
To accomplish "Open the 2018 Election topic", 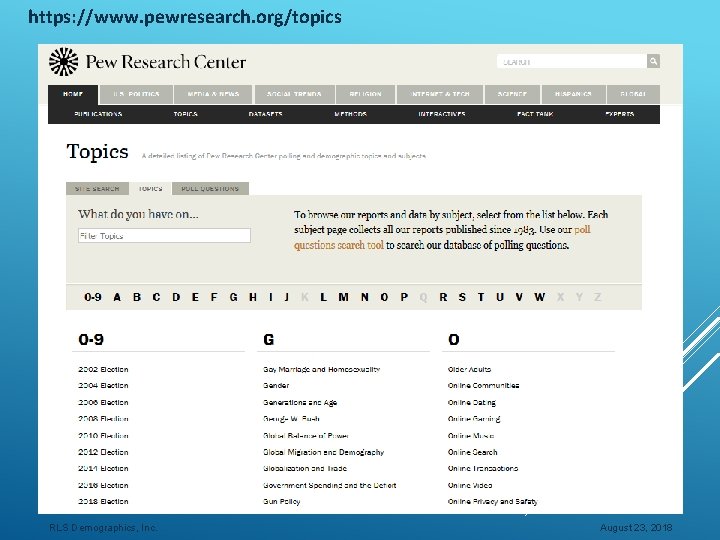I will point(103,501).
